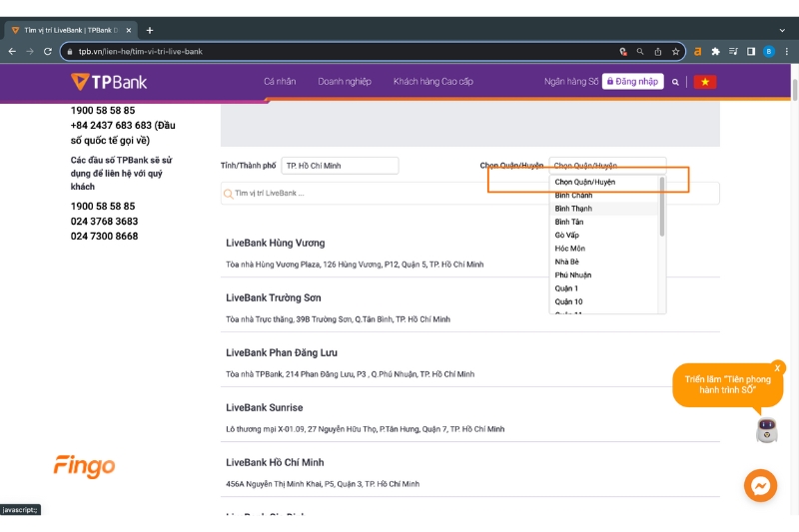The image size is (799, 532).
Task: Click the browser address bar URL
Action: click(141, 52)
